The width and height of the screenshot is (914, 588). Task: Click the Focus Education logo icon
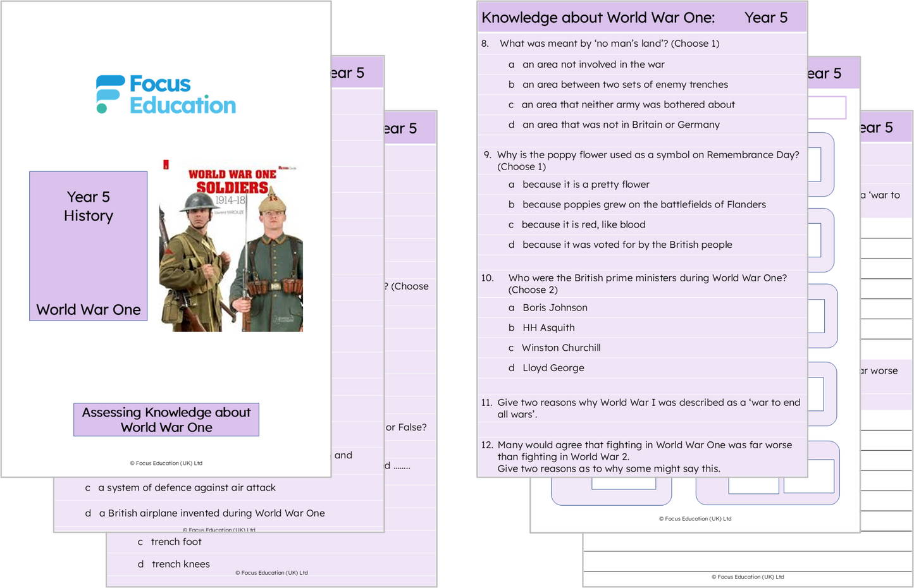pyautogui.click(x=109, y=94)
